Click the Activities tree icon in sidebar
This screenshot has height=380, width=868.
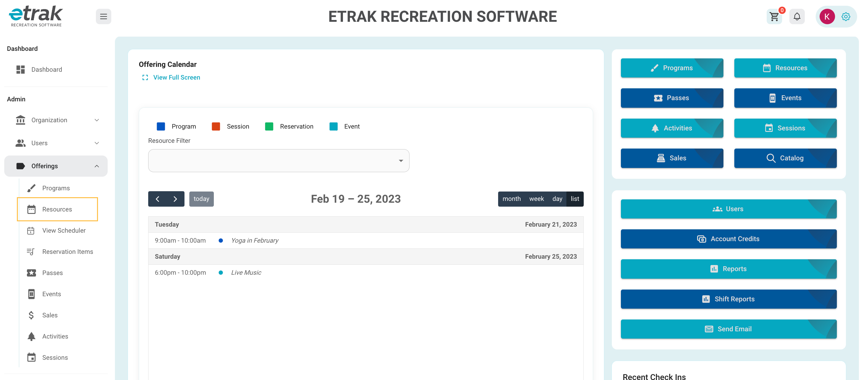pyautogui.click(x=31, y=336)
